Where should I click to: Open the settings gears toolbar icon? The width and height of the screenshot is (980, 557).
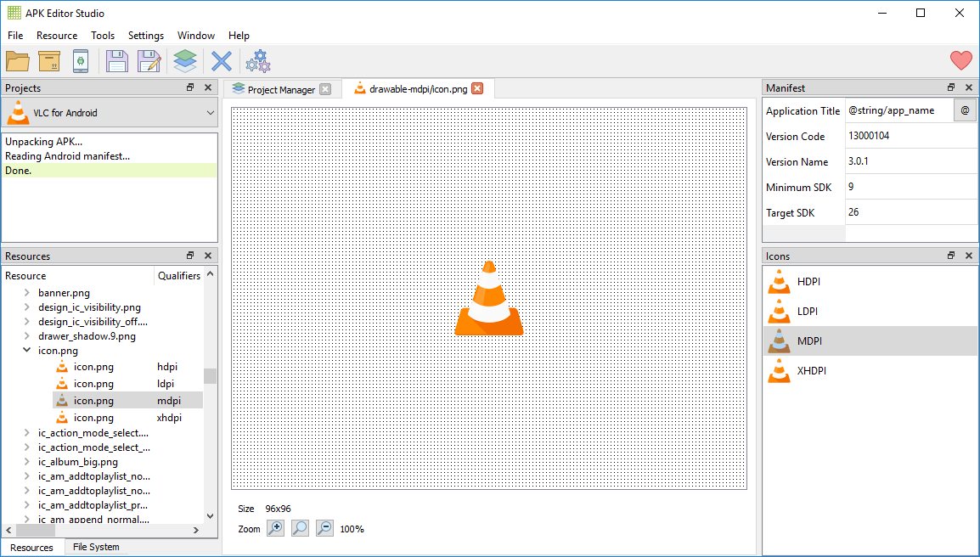[257, 60]
